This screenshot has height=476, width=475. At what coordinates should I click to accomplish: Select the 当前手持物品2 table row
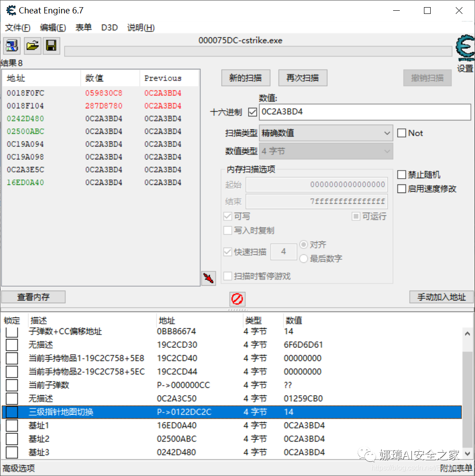click(232, 372)
